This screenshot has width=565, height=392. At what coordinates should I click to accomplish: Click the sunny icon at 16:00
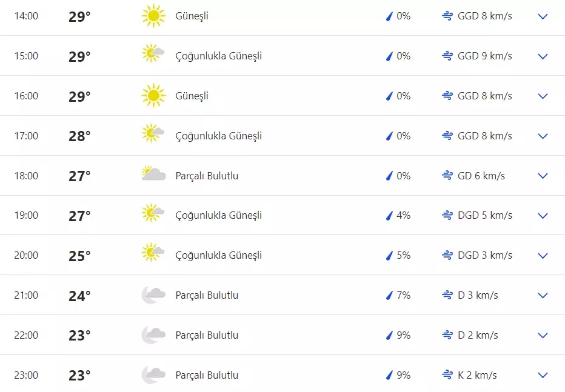tap(153, 96)
